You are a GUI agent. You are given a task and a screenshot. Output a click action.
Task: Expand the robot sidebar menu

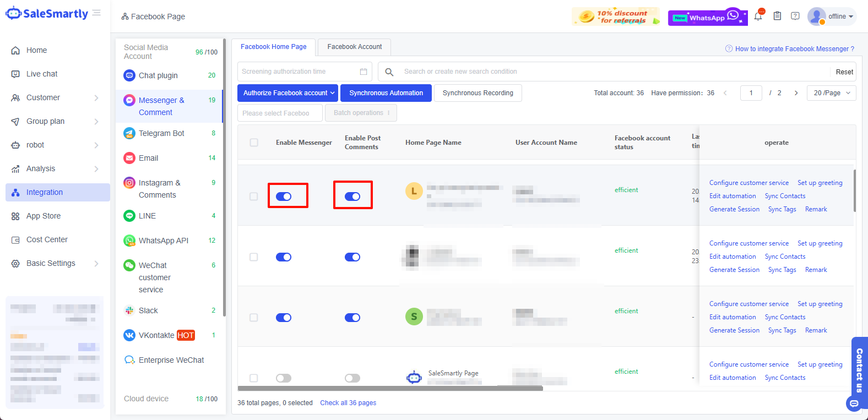click(x=96, y=145)
